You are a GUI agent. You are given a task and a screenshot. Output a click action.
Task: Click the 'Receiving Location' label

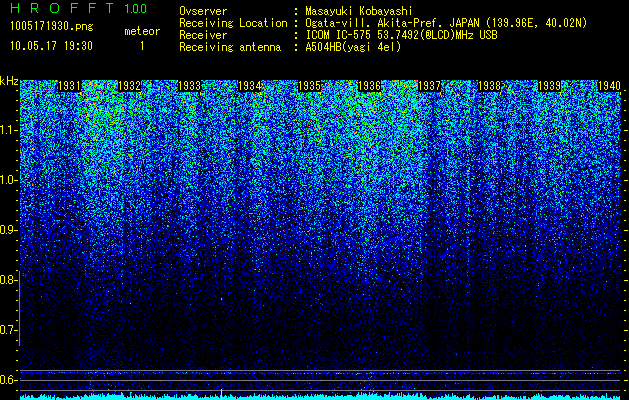point(233,23)
